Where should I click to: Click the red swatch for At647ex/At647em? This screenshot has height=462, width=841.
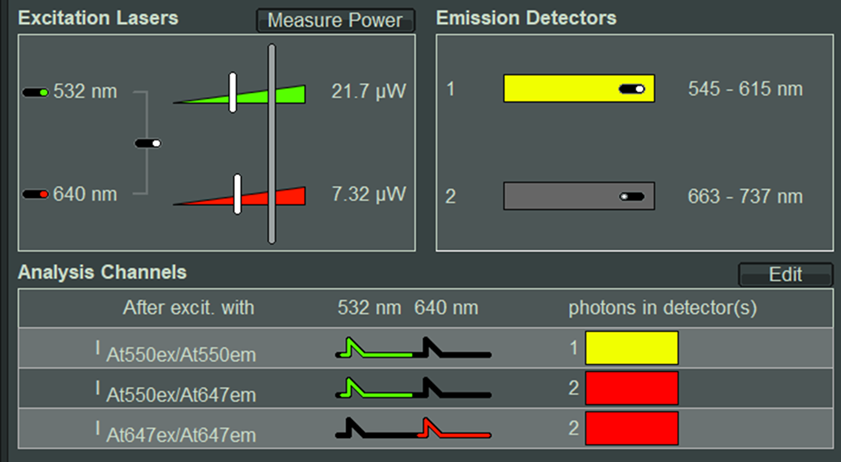tap(631, 428)
